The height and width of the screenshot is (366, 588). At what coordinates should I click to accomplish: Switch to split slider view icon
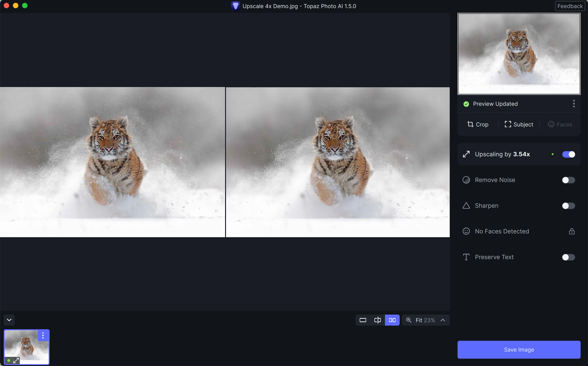[377, 320]
